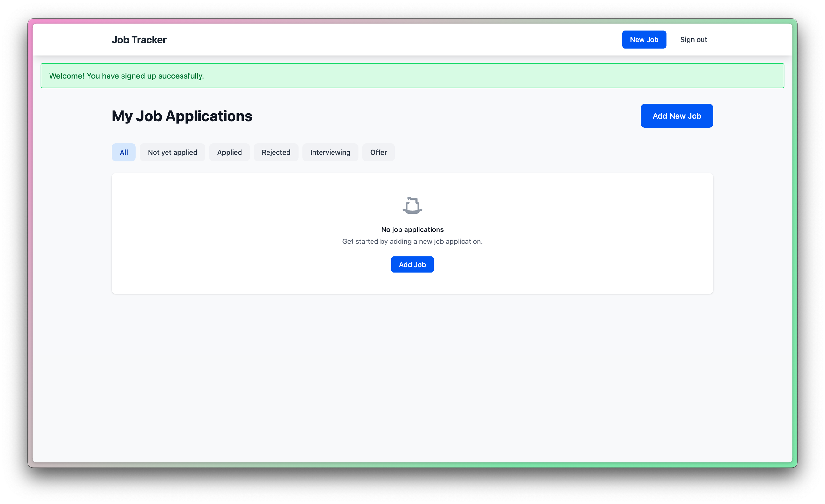Select the All filter tab
The width and height of the screenshot is (825, 504).
(x=123, y=152)
